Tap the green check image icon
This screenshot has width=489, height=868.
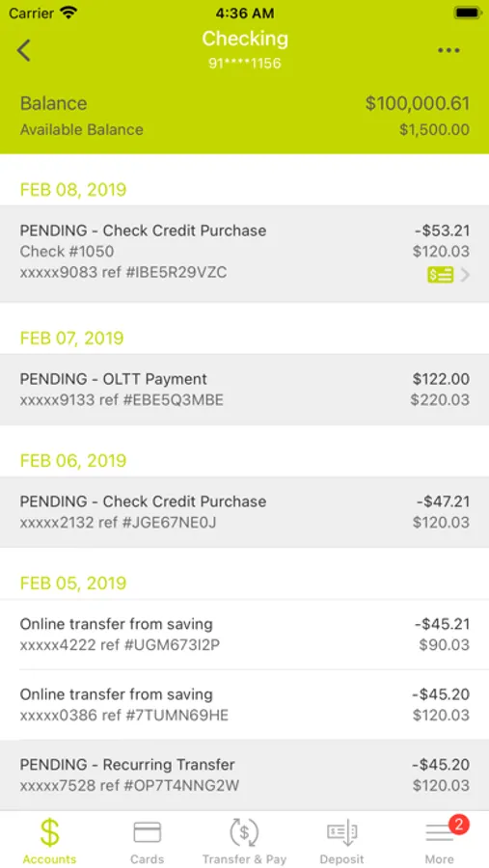(440, 274)
